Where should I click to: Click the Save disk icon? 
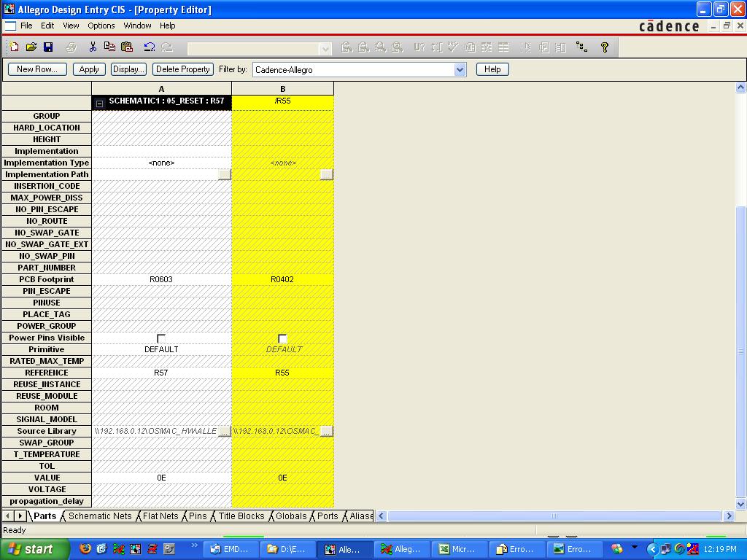[x=48, y=47]
